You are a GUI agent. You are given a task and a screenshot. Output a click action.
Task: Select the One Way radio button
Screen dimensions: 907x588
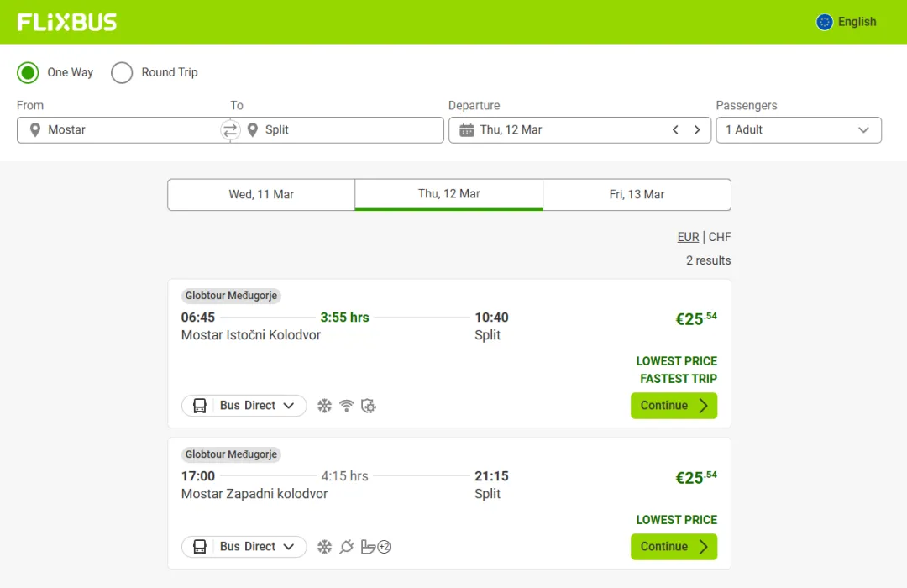click(x=29, y=72)
